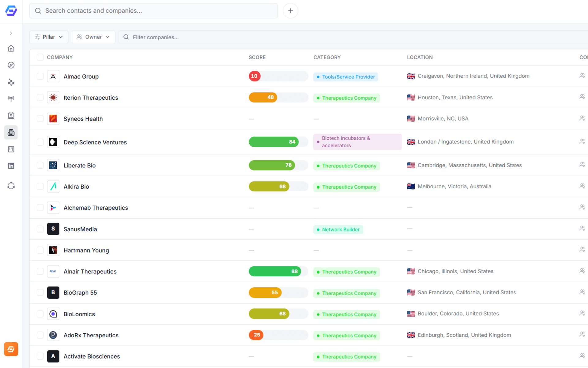This screenshot has height=368, width=588.
Task: Open the Alchemab Therapeutics company link
Action: click(x=96, y=208)
